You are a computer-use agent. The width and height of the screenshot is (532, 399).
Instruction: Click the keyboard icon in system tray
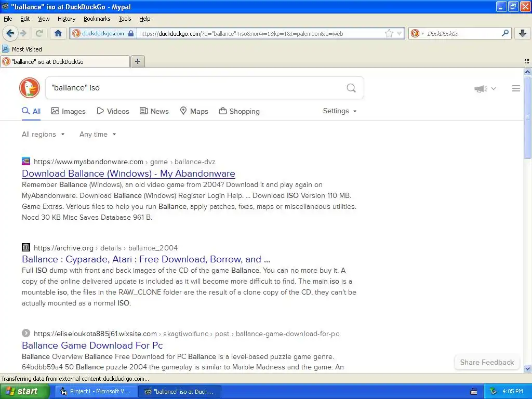(474, 392)
